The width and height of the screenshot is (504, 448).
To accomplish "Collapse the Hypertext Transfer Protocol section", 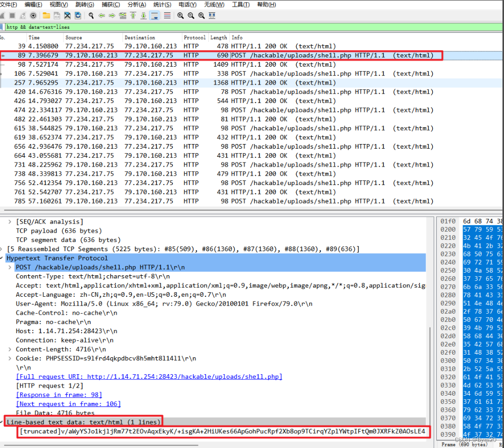I will pos(5,258).
